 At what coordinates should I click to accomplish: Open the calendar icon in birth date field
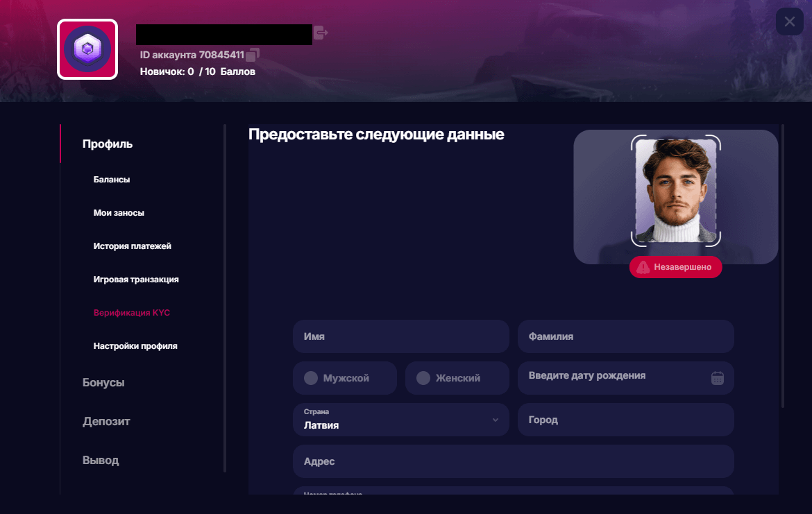[717, 378]
